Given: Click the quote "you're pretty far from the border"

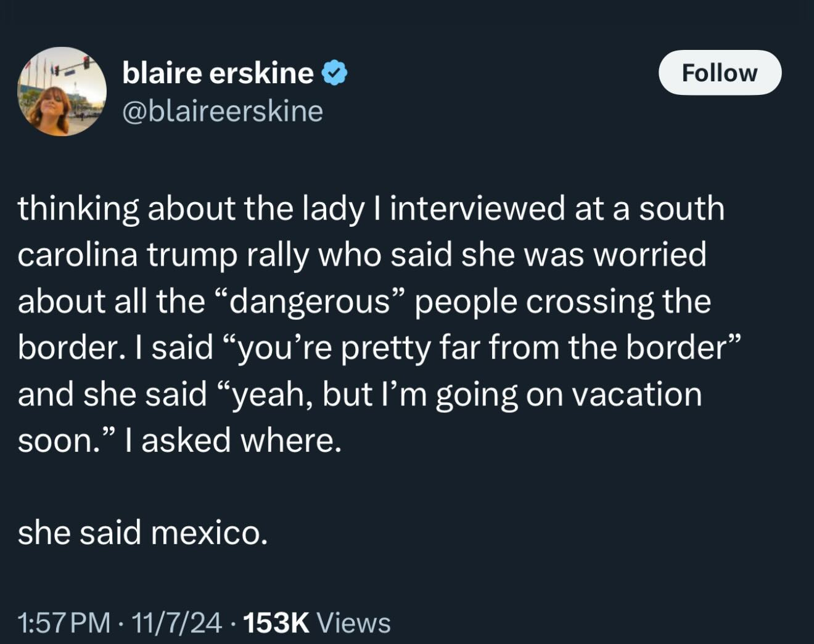Looking at the screenshot, I should (483, 347).
